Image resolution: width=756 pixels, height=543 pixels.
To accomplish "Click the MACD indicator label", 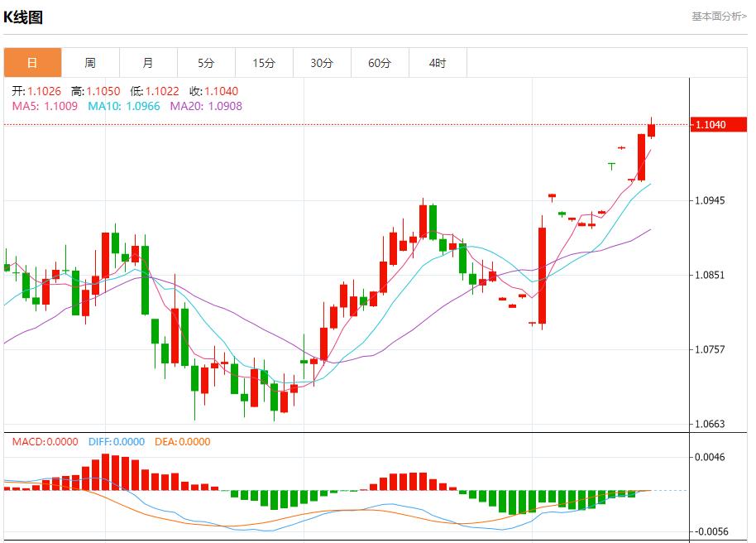I will tap(45, 442).
